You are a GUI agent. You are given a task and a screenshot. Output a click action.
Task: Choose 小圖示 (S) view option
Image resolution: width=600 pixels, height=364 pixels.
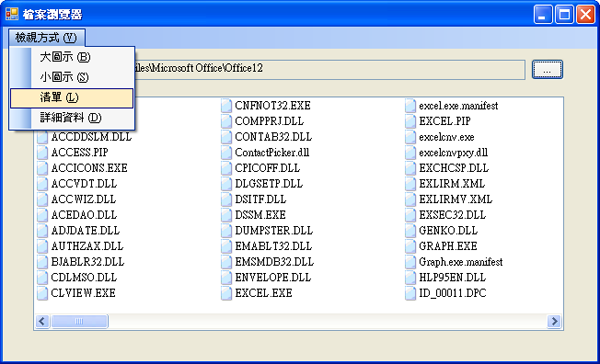[x=72, y=77]
